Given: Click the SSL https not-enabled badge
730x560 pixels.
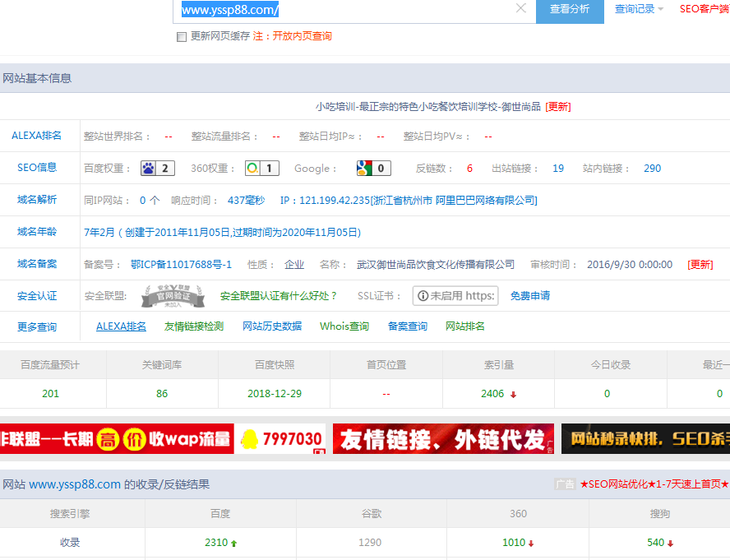Looking at the screenshot, I should [455, 296].
